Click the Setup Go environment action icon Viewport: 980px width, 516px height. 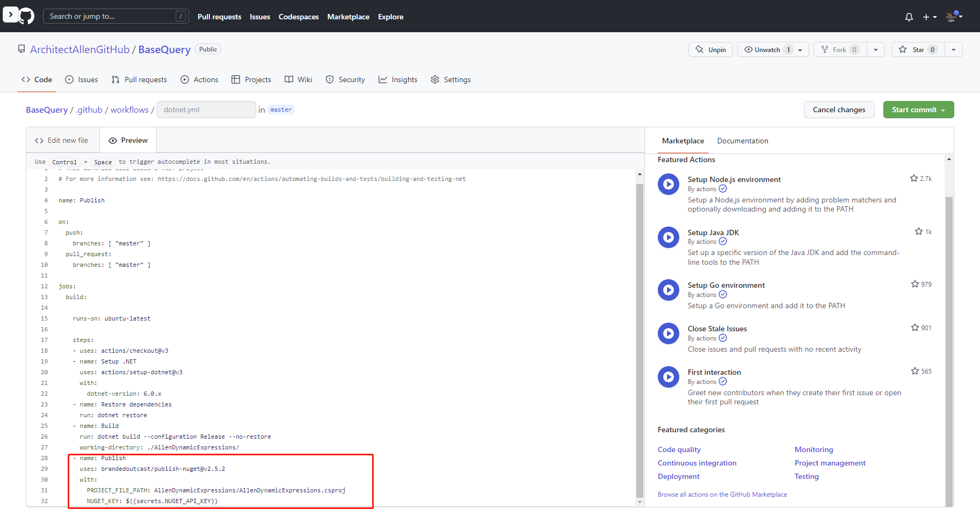click(669, 290)
